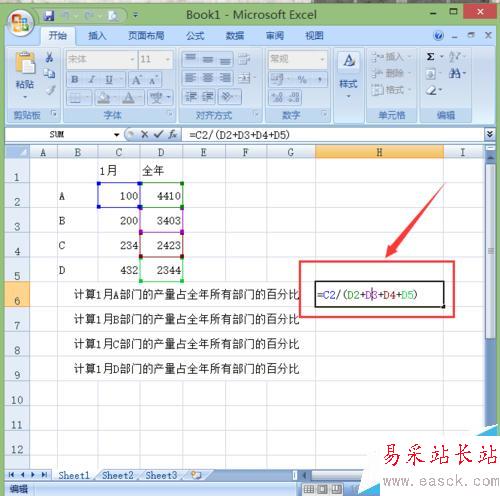Click the Fill Color bucket swatch
Image resolution: width=500 pixels, height=496 pixels.
pyautogui.click(x=104, y=98)
